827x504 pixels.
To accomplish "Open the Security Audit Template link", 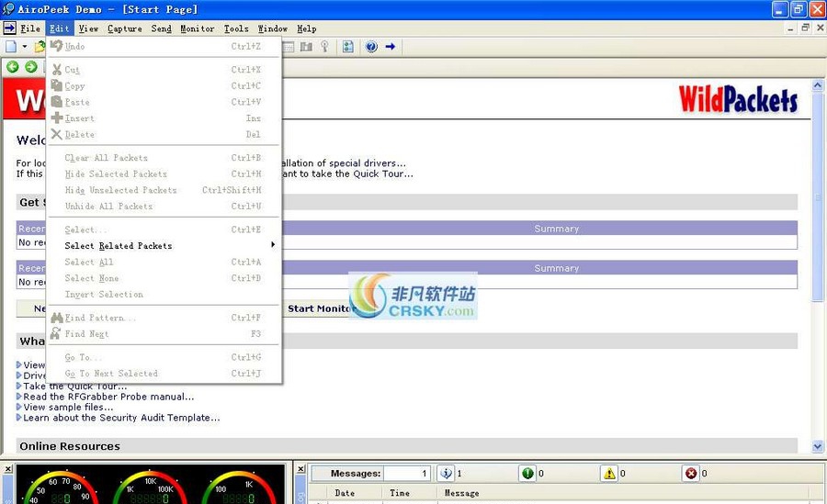I will coord(121,418).
